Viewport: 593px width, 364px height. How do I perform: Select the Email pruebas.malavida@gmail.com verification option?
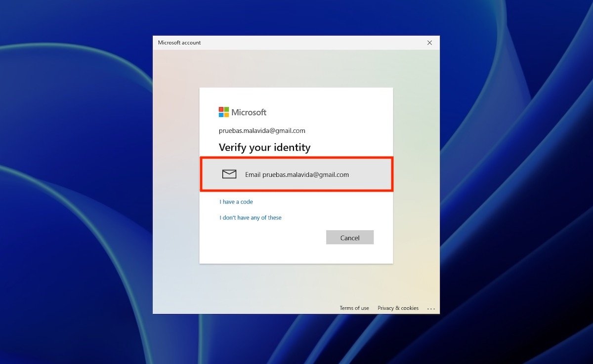click(x=296, y=174)
